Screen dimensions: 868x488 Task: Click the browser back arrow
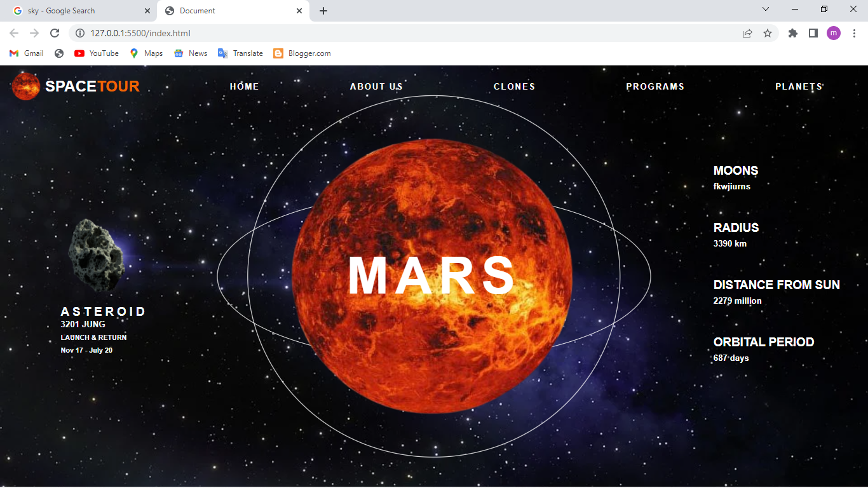click(14, 33)
